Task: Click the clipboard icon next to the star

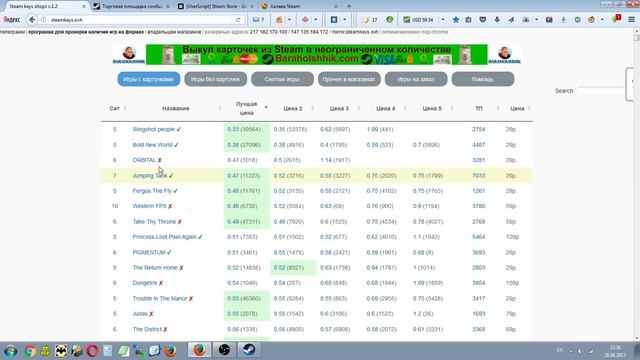Action: coord(469,20)
